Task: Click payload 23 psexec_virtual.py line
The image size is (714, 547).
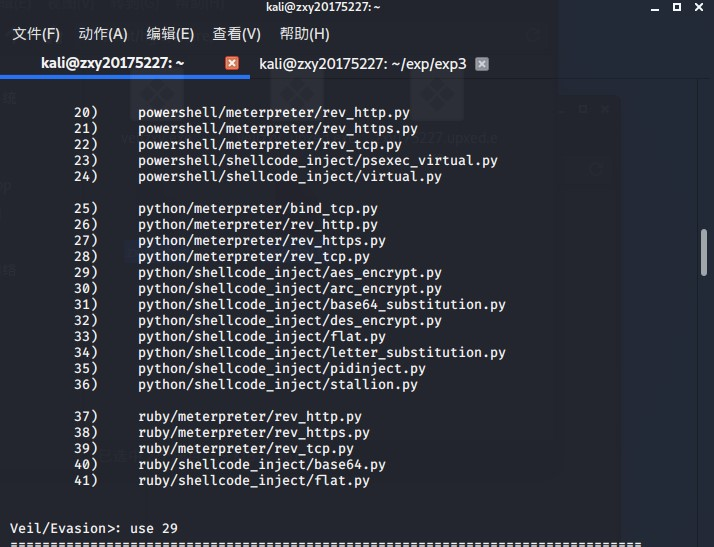Action: (286, 160)
